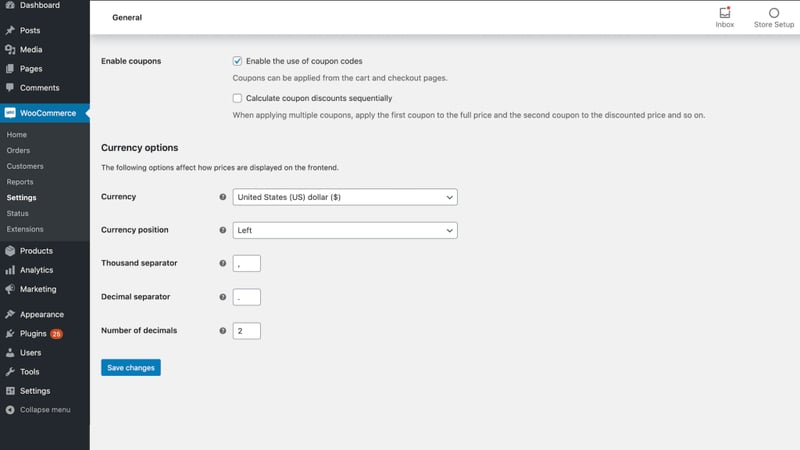Click the Save changes button
The height and width of the screenshot is (450, 800).
click(x=131, y=368)
